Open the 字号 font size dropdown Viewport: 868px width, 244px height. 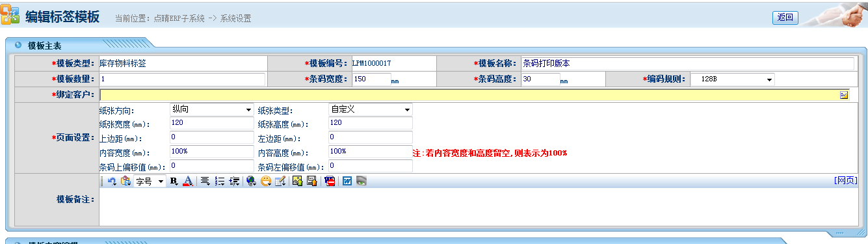(150, 182)
